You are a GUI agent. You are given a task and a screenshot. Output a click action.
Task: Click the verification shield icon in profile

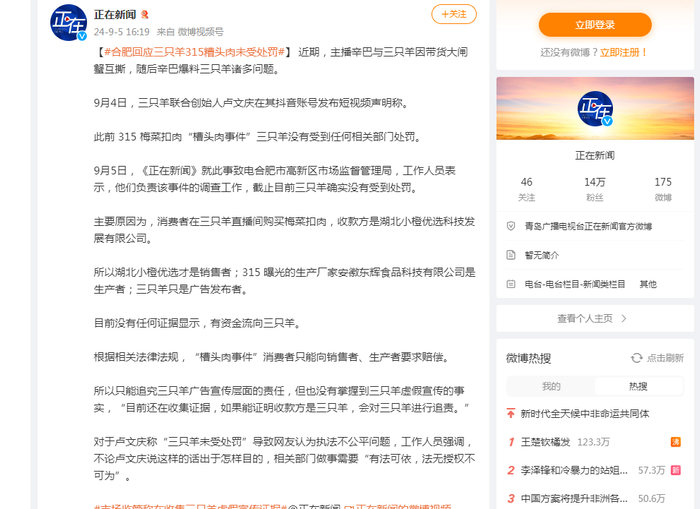pos(511,226)
